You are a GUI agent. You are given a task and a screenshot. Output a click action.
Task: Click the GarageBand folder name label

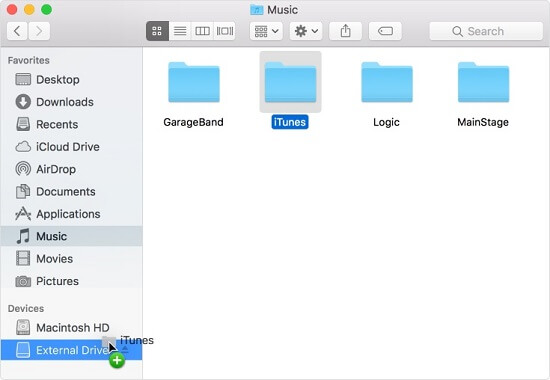click(x=193, y=122)
